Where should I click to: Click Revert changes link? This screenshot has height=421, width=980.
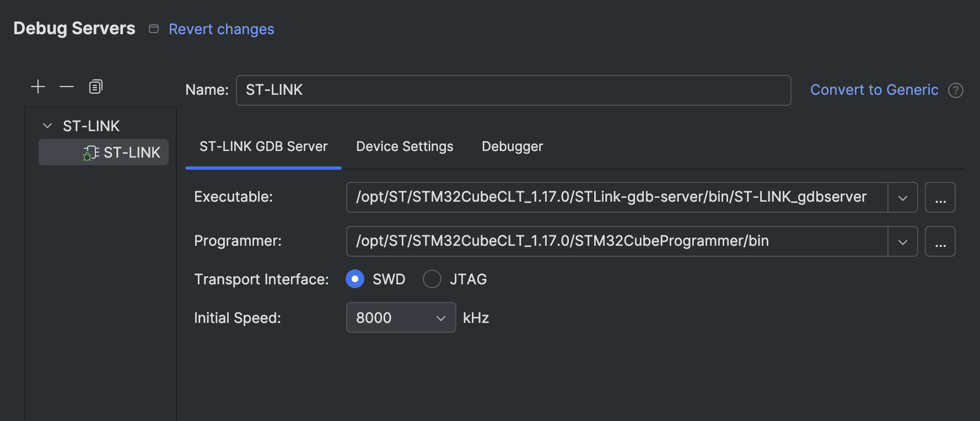pyautogui.click(x=222, y=29)
